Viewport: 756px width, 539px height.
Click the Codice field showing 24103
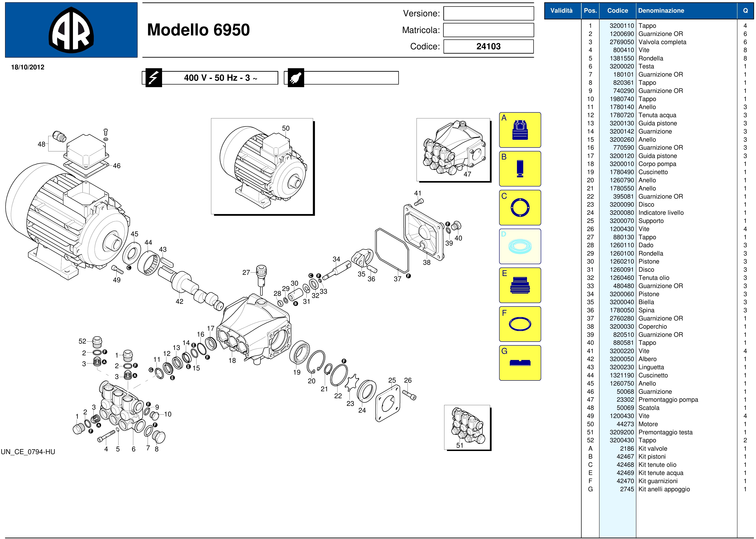tap(488, 47)
